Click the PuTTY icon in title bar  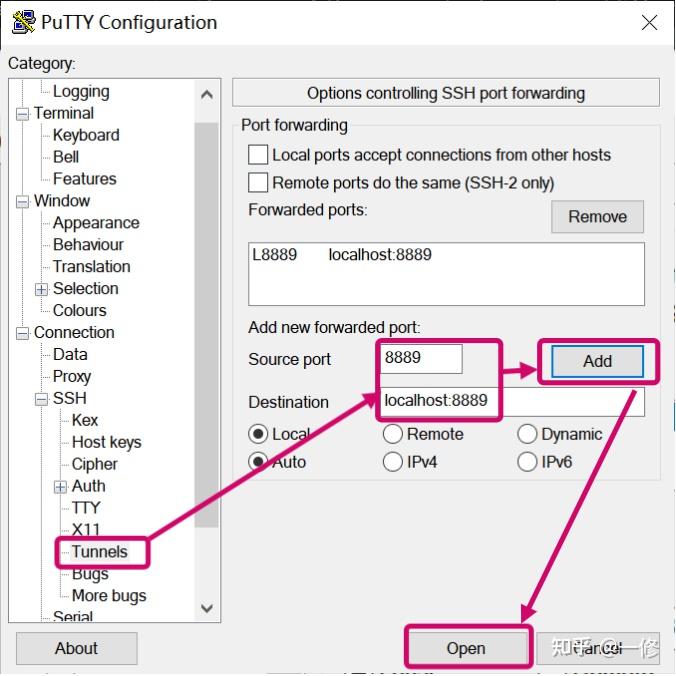[x=23, y=22]
